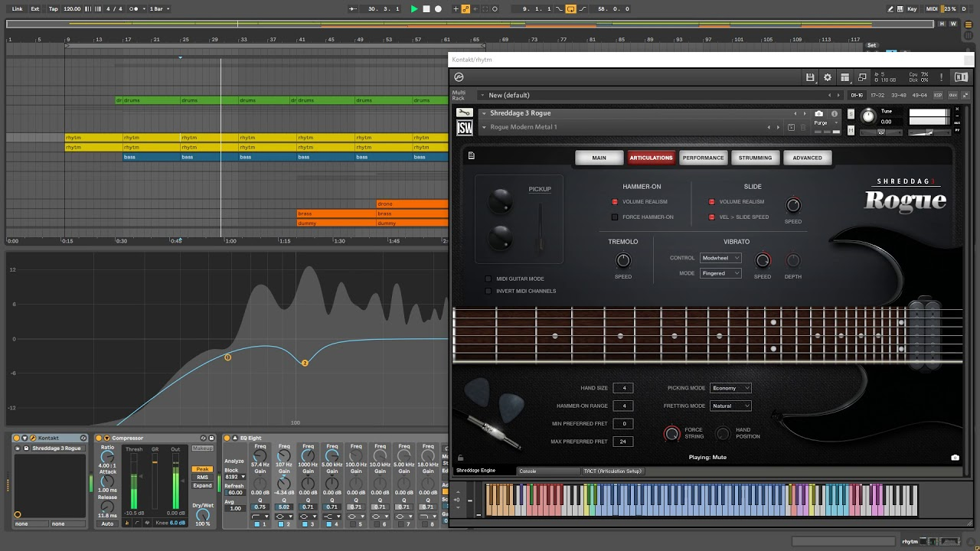Image resolution: width=980 pixels, height=551 pixels.
Task: Solo the instrument with S button
Action: 851,114
